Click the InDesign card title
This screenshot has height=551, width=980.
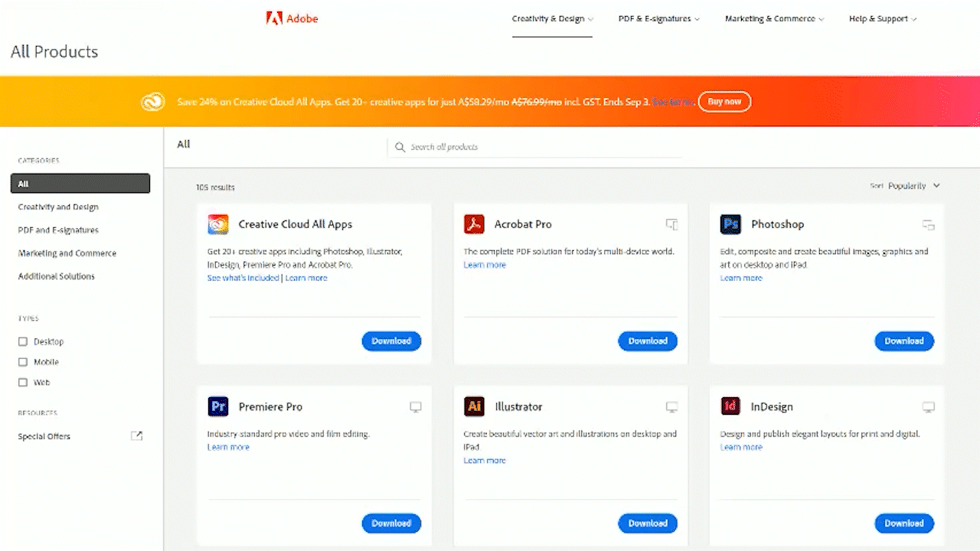coord(772,407)
